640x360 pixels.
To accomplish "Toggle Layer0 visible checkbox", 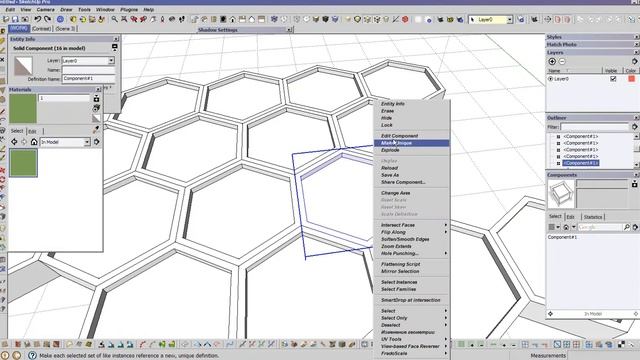I will click(x=613, y=78).
